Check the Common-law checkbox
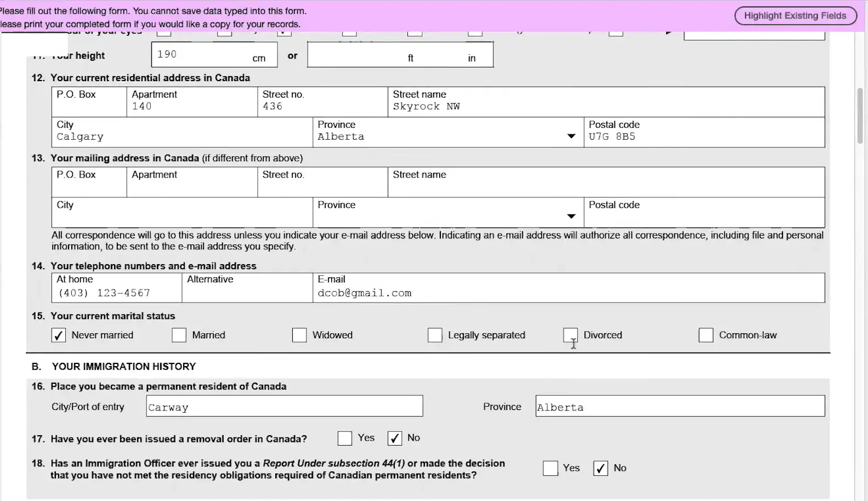The image size is (868, 501). point(706,335)
